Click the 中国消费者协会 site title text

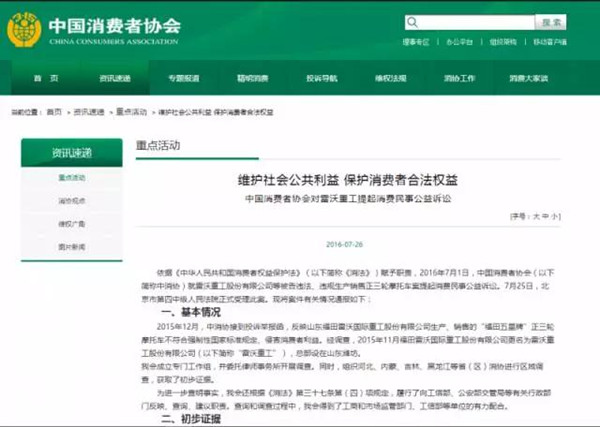click(x=114, y=26)
